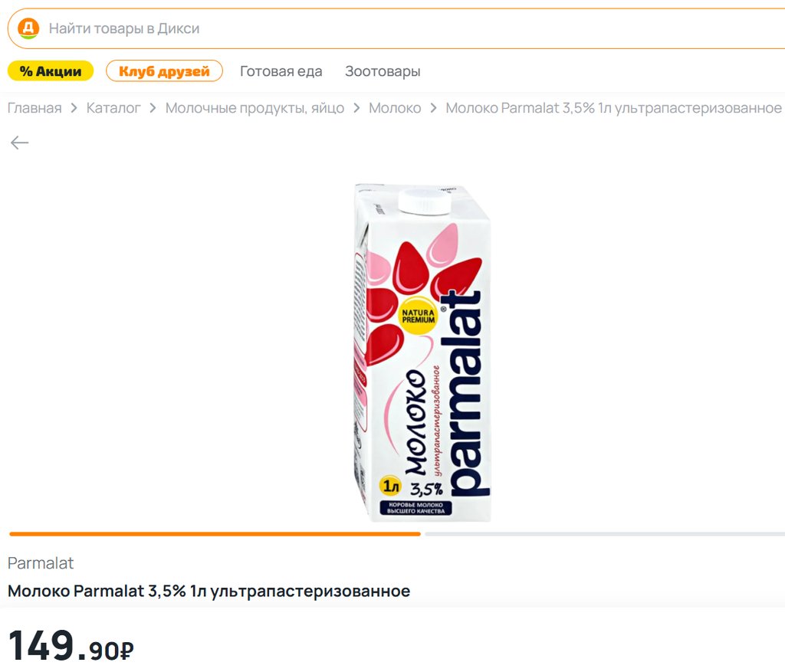Open the 'Клуб друзей' loyalty button
This screenshot has width=785, height=672.
(164, 71)
